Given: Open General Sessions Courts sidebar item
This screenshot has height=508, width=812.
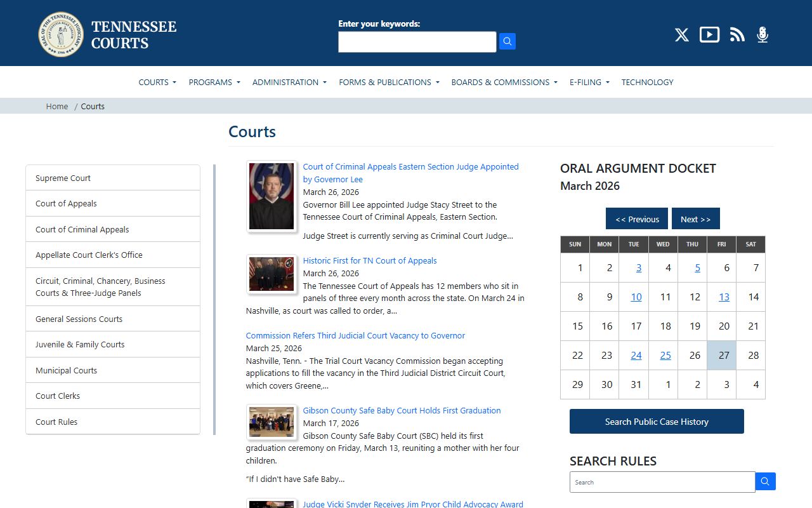Looking at the screenshot, I should click(113, 319).
